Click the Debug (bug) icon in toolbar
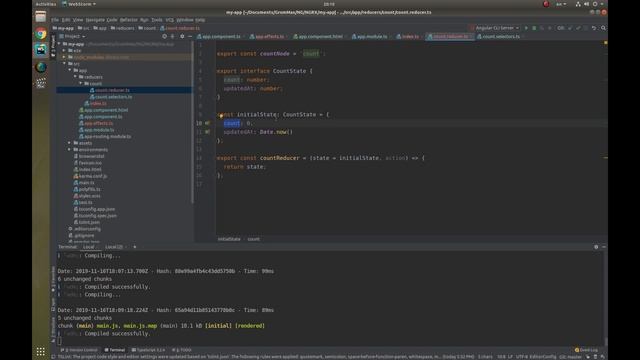Image resolution: width=640 pixels, height=360 pixels. 534,28
